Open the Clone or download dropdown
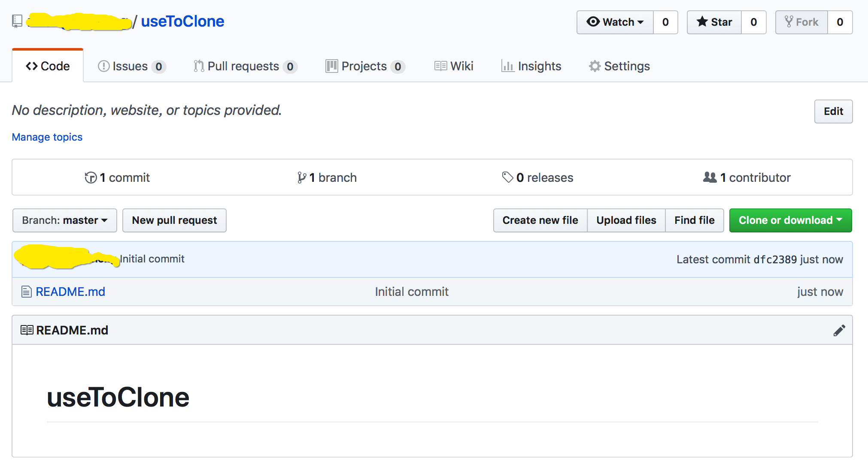868x476 pixels. point(790,220)
